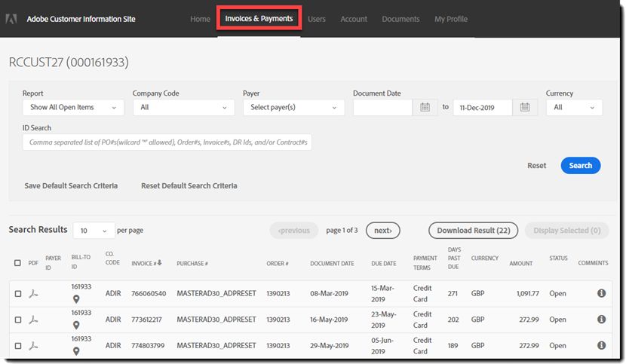
Task: Click the blue Search button
Action: [581, 166]
